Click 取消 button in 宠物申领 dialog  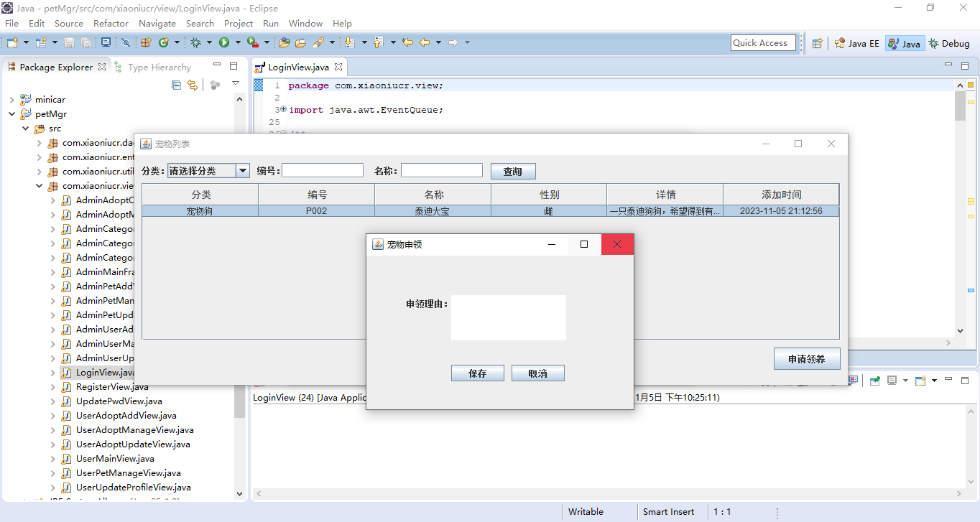(x=537, y=373)
